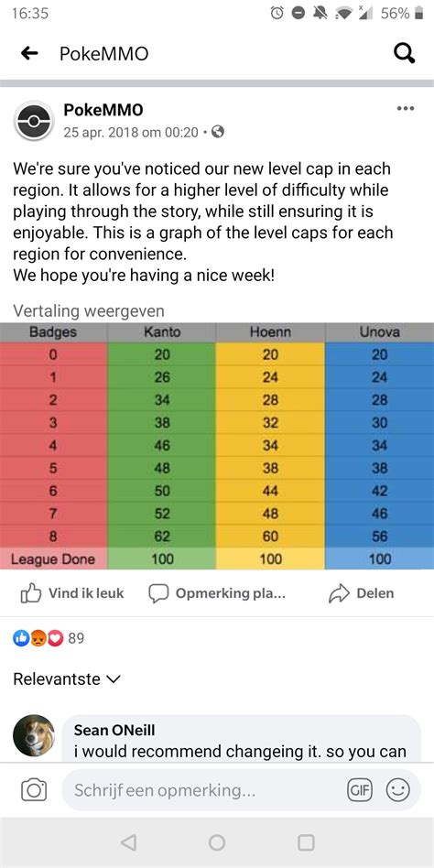
Task: Tap the camera icon to attach photo
Action: pos(34,790)
